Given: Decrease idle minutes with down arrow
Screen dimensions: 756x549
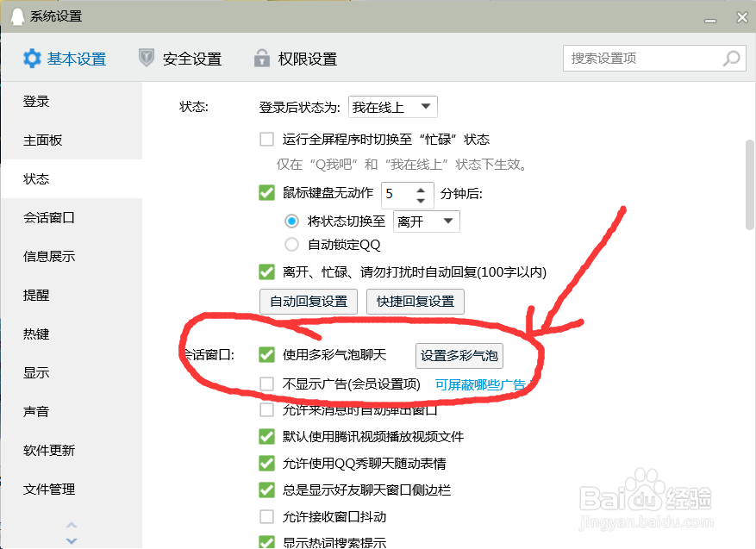Looking at the screenshot, I should tap(421, 200).
